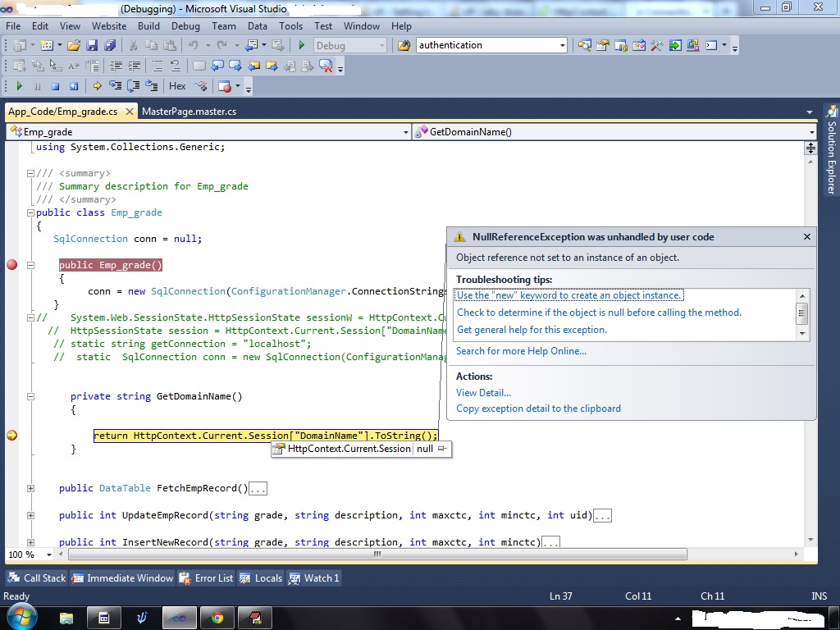Click the Breakpoints window icon
Screen dimensions: 840x630
[x=225, y=85]
